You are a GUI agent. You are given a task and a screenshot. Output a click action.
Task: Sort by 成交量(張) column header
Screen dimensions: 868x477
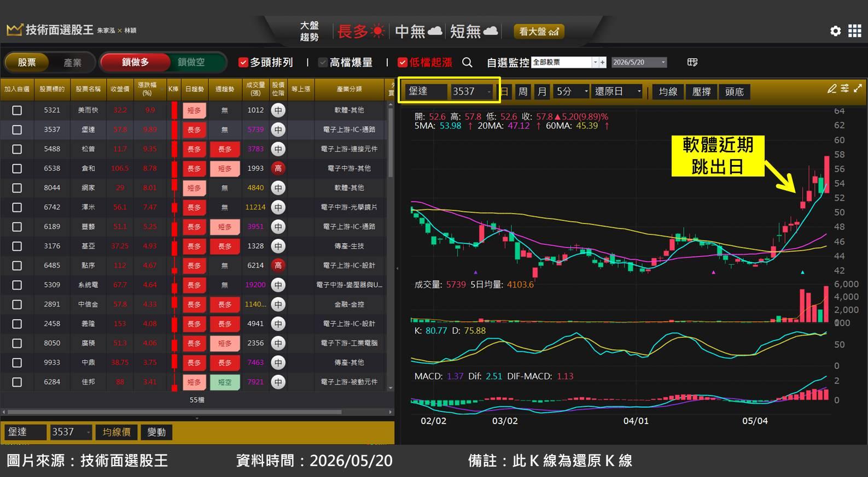(255, 89)
